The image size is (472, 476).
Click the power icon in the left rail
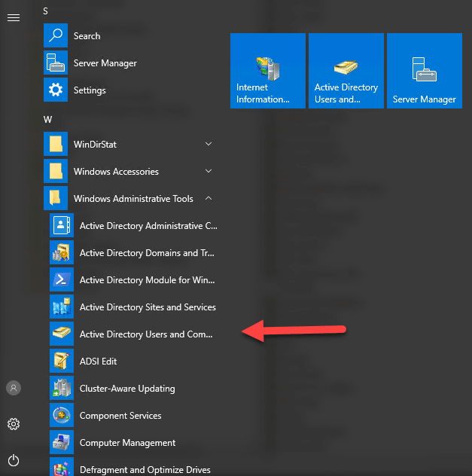coord(14,460)
